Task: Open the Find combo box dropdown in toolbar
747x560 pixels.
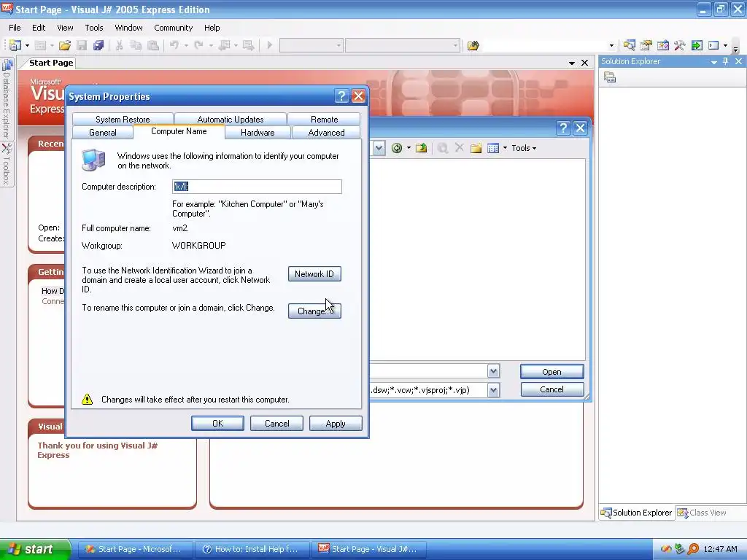Action: point(612,46)
